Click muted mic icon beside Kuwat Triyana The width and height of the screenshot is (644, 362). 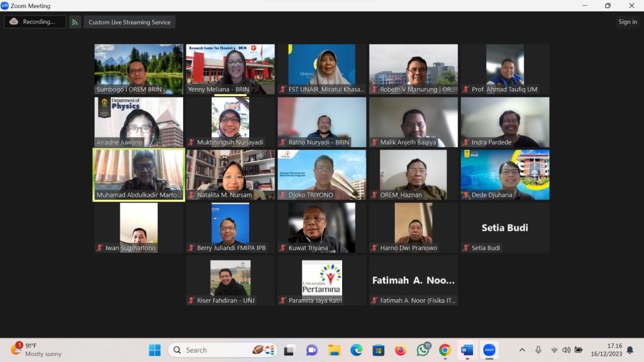[x=283, y=248]
